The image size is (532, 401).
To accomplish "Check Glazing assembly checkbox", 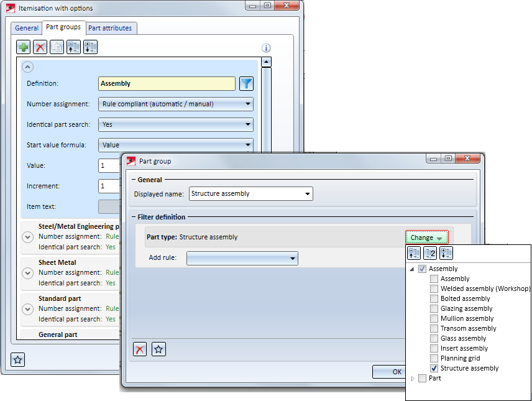I will tap(434, 308).
